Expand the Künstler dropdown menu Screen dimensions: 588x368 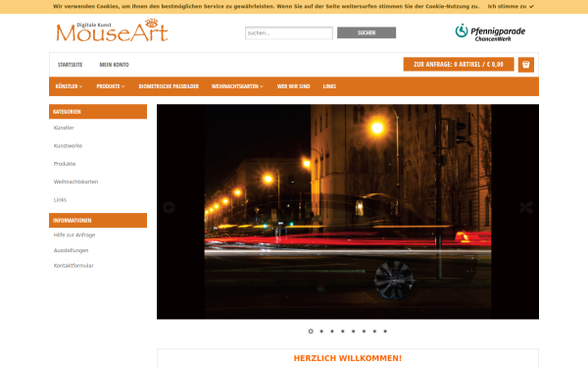click(x=69, y=86)
